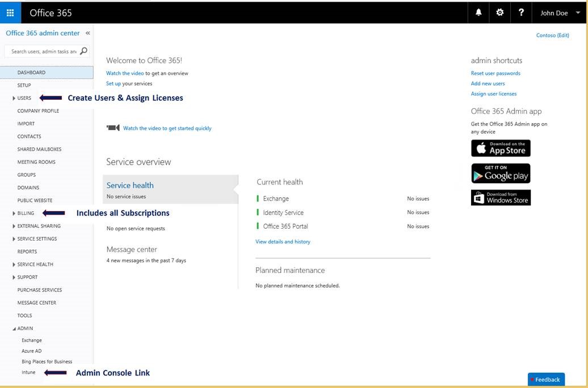This screenshot has height=388, width=588.
Task: Open the Office 365 app launcher grid
Action: click(x=10, y=12)
